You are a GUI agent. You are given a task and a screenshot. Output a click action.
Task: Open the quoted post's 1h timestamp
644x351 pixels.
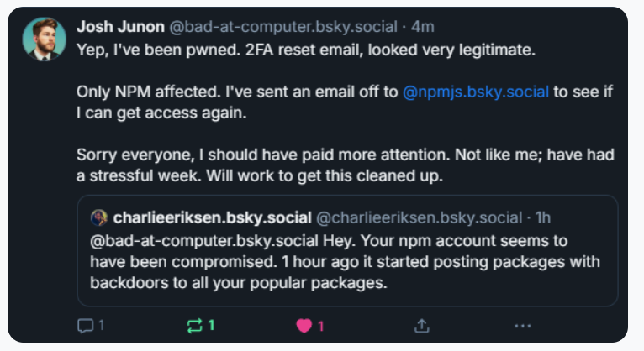click(543, 217)
